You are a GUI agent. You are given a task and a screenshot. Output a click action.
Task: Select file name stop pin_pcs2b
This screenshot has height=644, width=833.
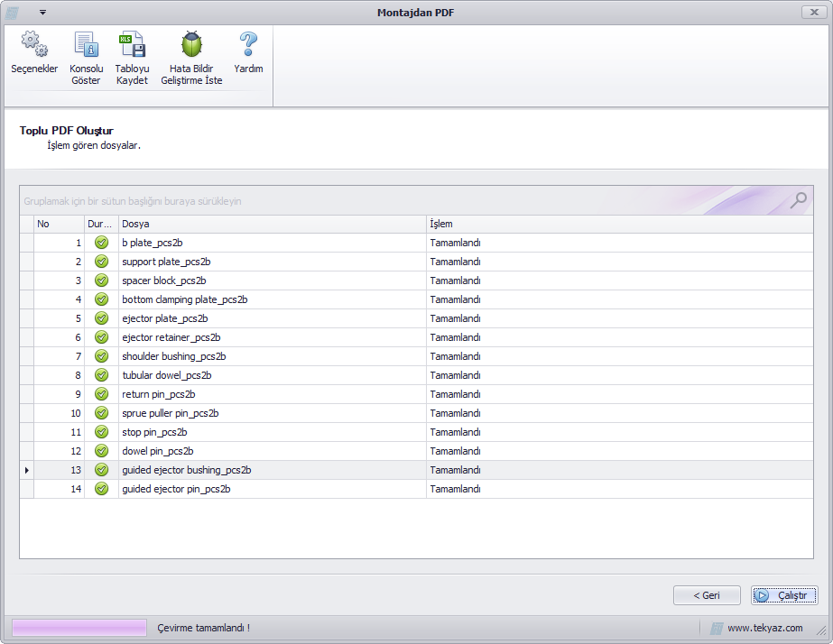(154, 432)
